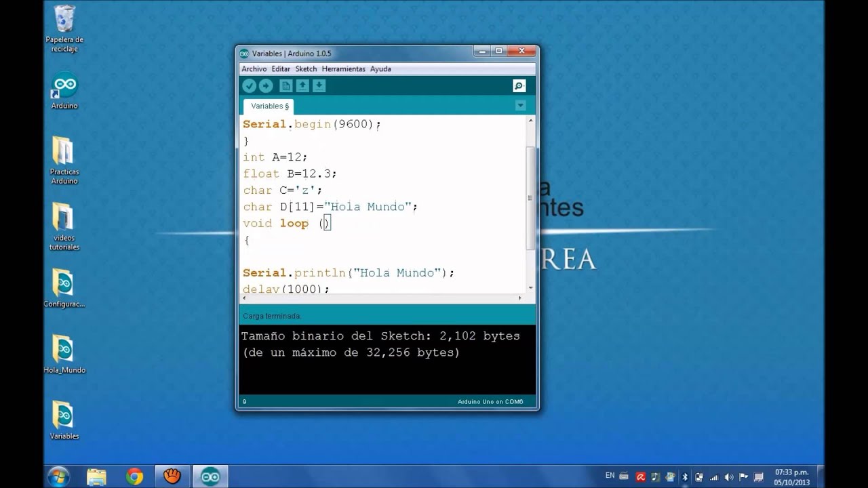This screenshot has height=488, width=868.
Task: Maximize the Arduino window
Action: [498, 51]
